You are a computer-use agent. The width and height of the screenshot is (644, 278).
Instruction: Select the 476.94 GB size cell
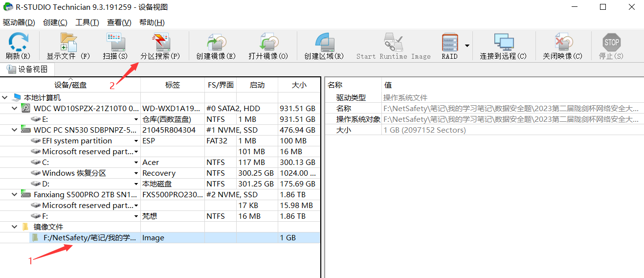299,130
